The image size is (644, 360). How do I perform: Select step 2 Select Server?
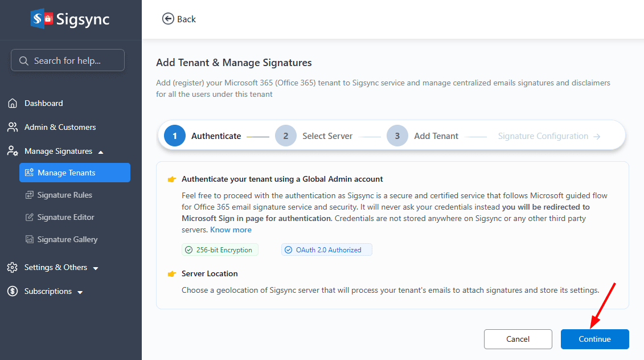coord(286,136)
